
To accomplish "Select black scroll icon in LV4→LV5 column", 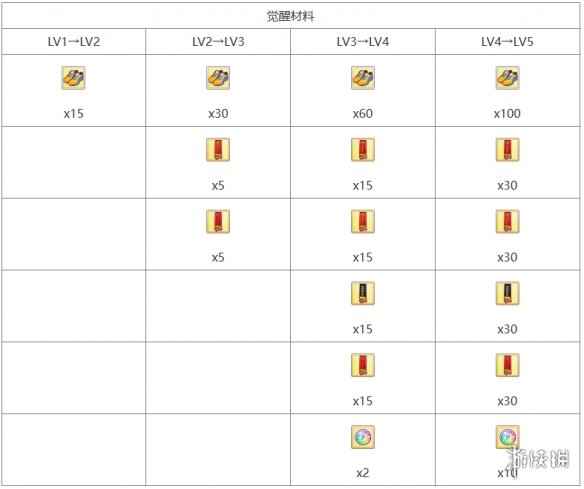I will click(x=507, y=293).
